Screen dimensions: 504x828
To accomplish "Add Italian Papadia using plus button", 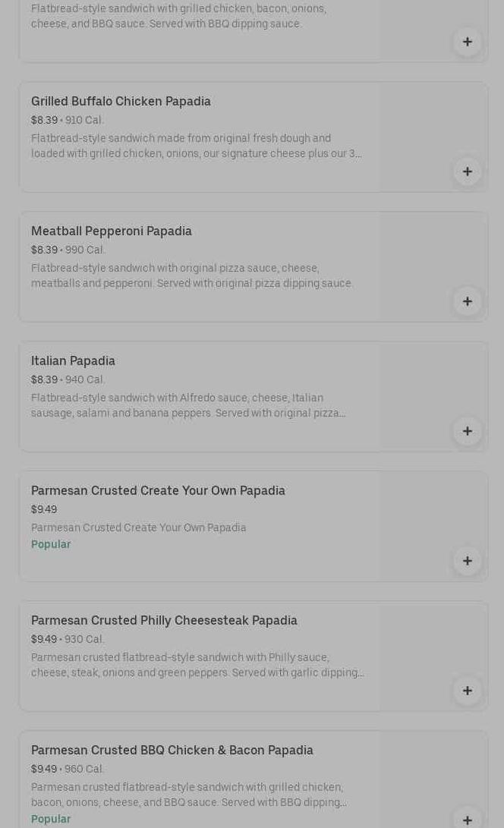I will pos(467,431).
